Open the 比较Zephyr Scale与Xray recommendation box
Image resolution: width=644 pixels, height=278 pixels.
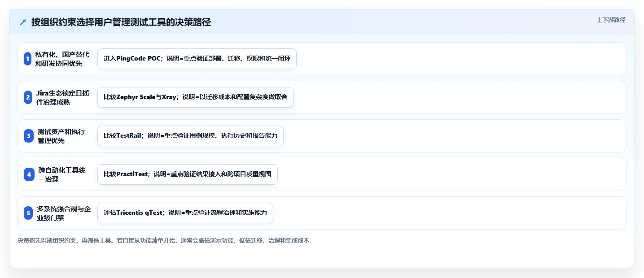tap(195, 97)
